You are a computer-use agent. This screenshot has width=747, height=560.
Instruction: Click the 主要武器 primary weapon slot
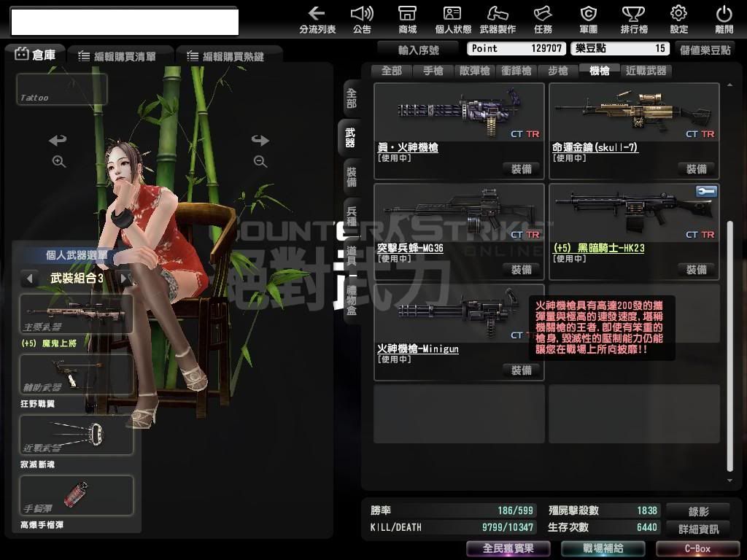[76, 314]
